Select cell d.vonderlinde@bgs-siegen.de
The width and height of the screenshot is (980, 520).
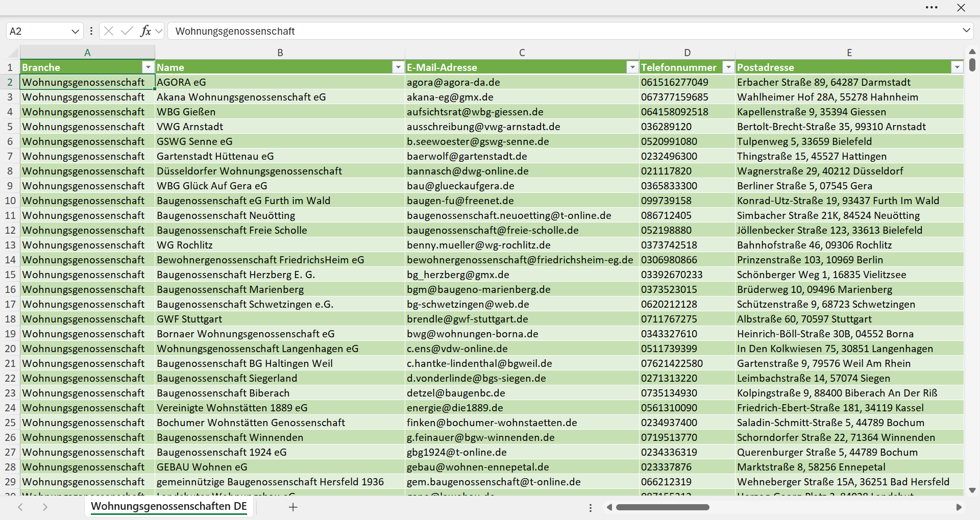tap(522, 378)
